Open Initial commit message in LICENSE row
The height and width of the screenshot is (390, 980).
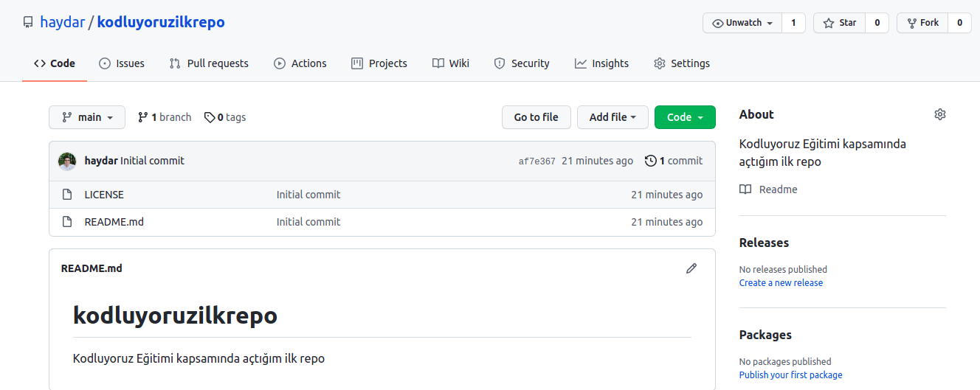[x=308, y=195]
